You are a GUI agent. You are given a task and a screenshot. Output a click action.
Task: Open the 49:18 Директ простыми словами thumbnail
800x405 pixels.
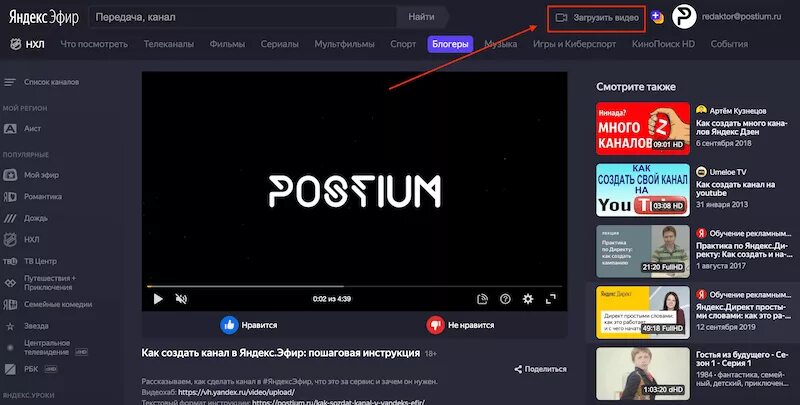tap(643, 313)
